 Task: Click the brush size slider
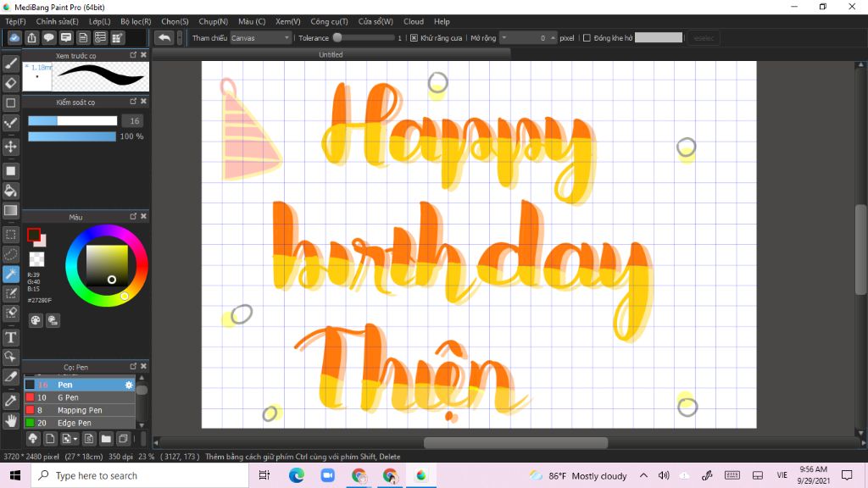tap(73, 120)
